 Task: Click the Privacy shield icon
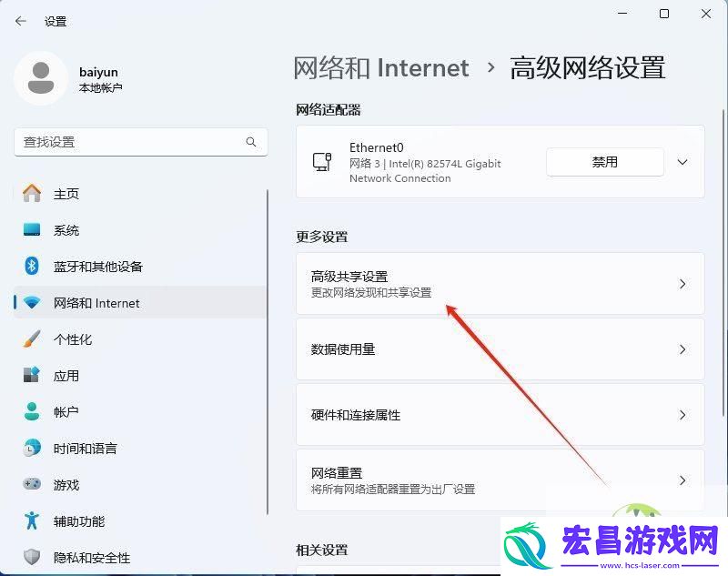point(32,557)
